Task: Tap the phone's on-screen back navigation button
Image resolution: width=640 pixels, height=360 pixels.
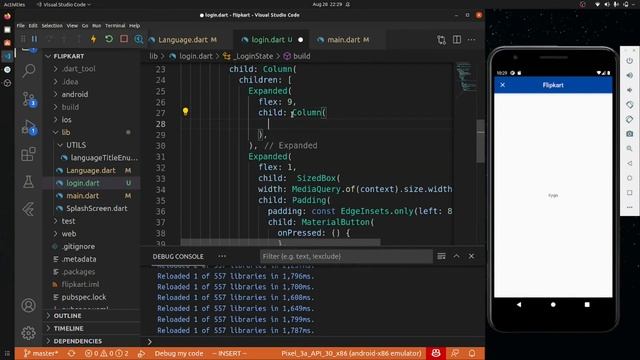Action: (519, 304)
